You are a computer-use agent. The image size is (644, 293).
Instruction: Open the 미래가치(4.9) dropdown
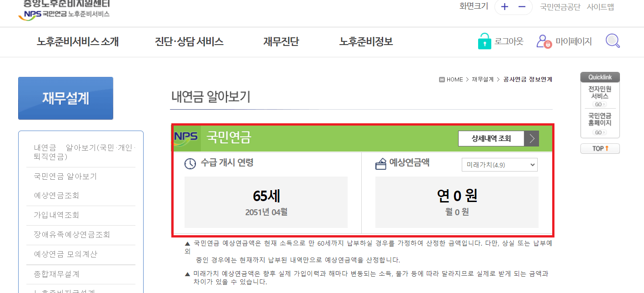(499, 165)
